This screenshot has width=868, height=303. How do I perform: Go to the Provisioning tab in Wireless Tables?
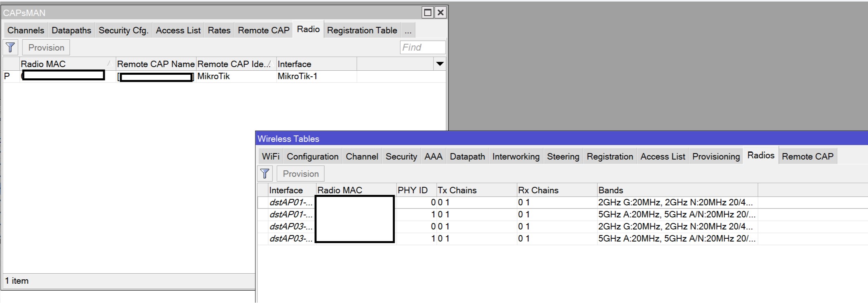(716, 157)
